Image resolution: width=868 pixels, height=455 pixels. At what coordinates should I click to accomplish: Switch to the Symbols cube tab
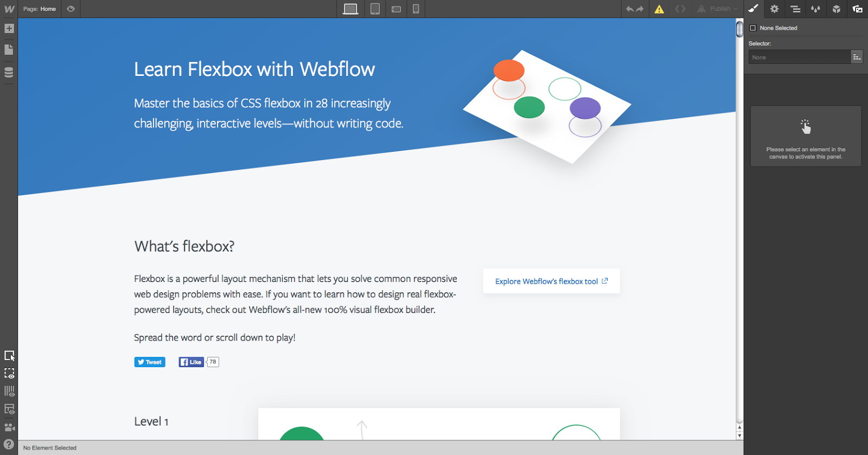[837, 9]
